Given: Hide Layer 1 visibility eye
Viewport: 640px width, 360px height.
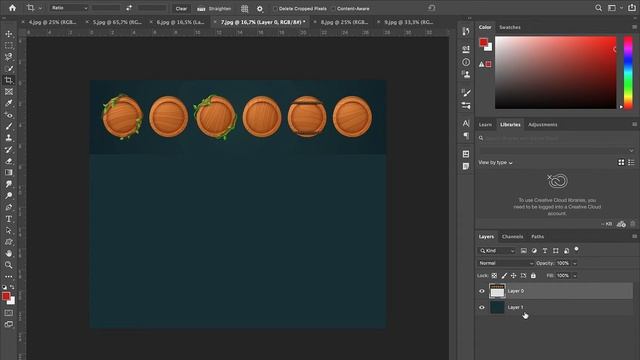Looking at the screenshot, I should click(x=482, y=307).
